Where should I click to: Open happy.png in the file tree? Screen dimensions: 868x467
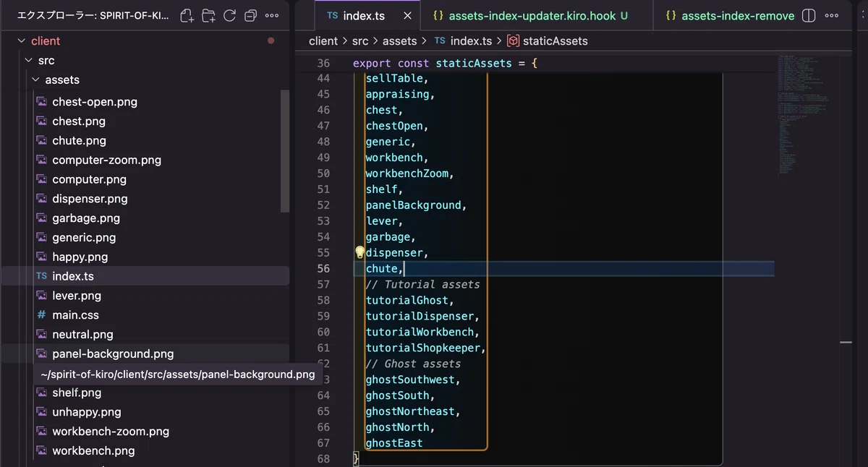[80, 257]
